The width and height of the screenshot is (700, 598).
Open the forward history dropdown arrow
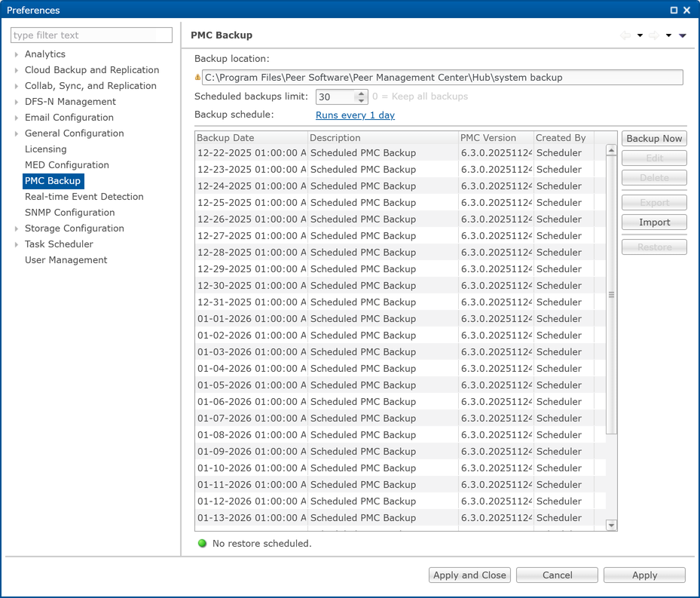(x=668, y=35)
